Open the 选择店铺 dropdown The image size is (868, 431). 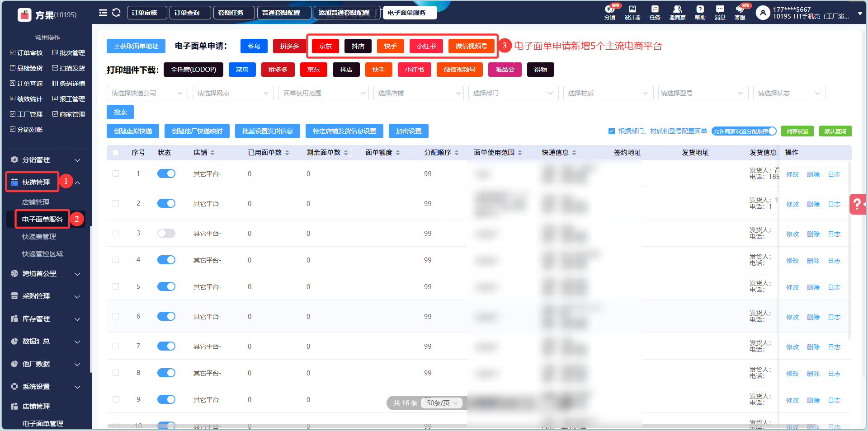(419, 93)
